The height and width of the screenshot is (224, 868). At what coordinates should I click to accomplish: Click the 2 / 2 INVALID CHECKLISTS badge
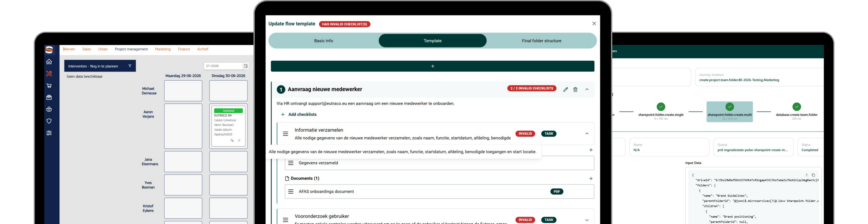(x=532, y=88)
